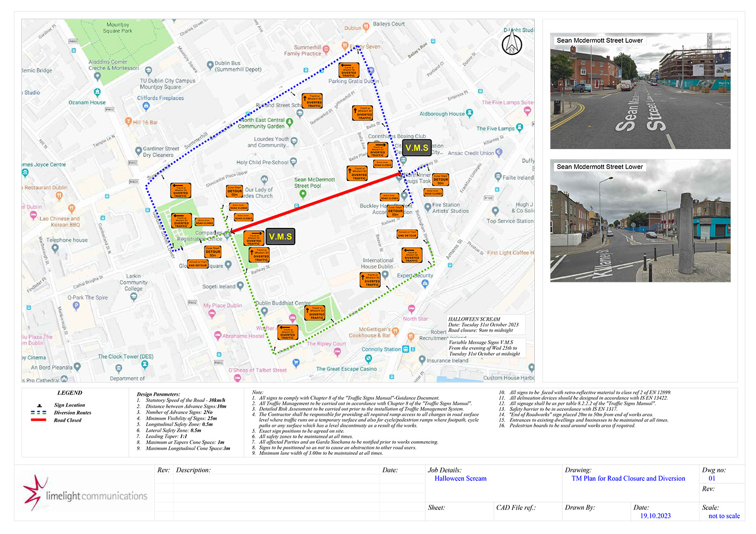Select the Aladdins Corner Creche map pin
The height and width of the screenshot is (534, 756).
click(97, 76)
